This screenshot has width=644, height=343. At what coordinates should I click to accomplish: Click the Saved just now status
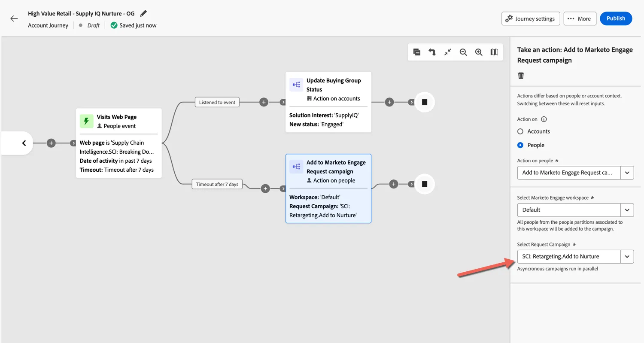tap(134, 25)
